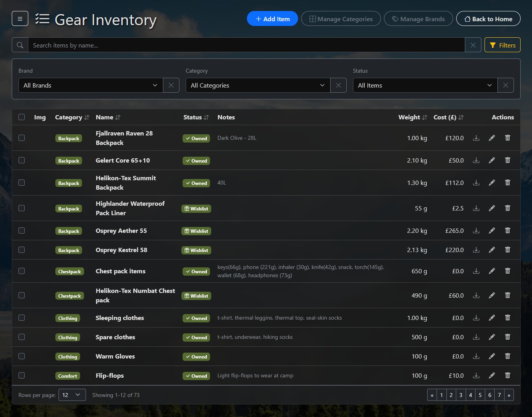
Task: Open Manage Brands
Action: pyautogui.click(x=418, y=18)
